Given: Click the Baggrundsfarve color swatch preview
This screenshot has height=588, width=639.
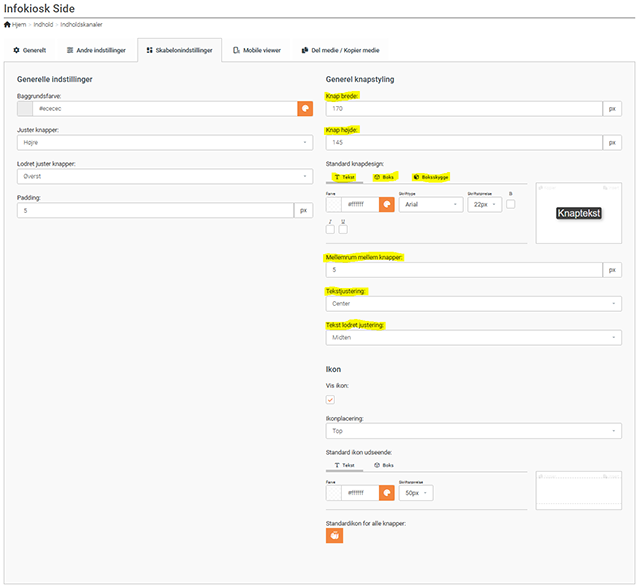Looking at the screenshot, I should click(26, 107).
